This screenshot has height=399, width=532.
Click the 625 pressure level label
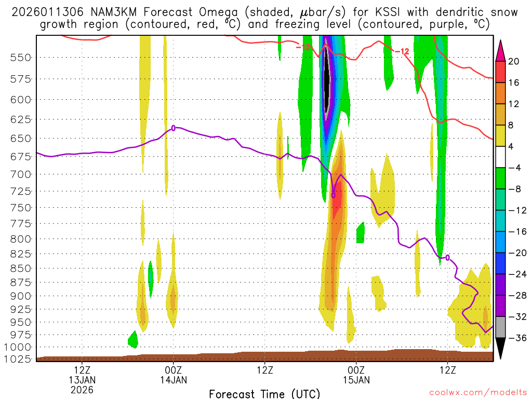pos(20,119)
